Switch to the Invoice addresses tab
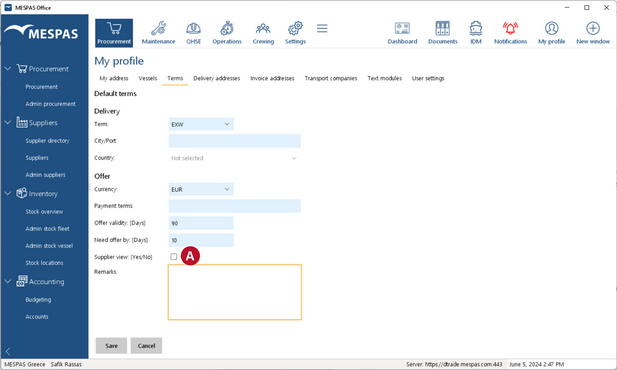Viewport: 617px width, 370px height. pos(272,78)
